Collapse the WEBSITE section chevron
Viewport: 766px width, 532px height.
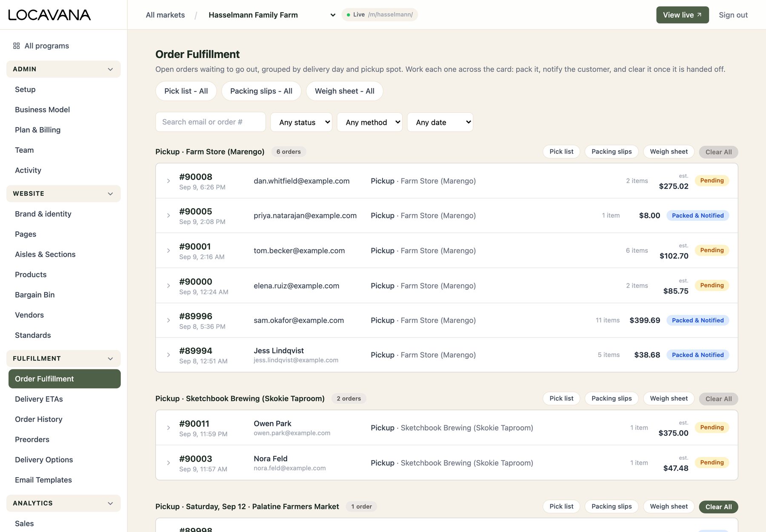[110, 194]
